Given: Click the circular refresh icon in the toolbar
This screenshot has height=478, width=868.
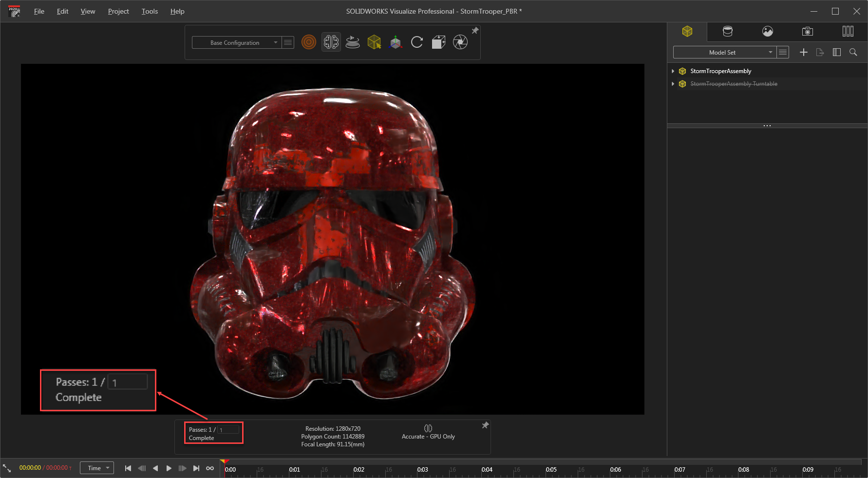Looking at the screenshot, I should coord(417,42).
